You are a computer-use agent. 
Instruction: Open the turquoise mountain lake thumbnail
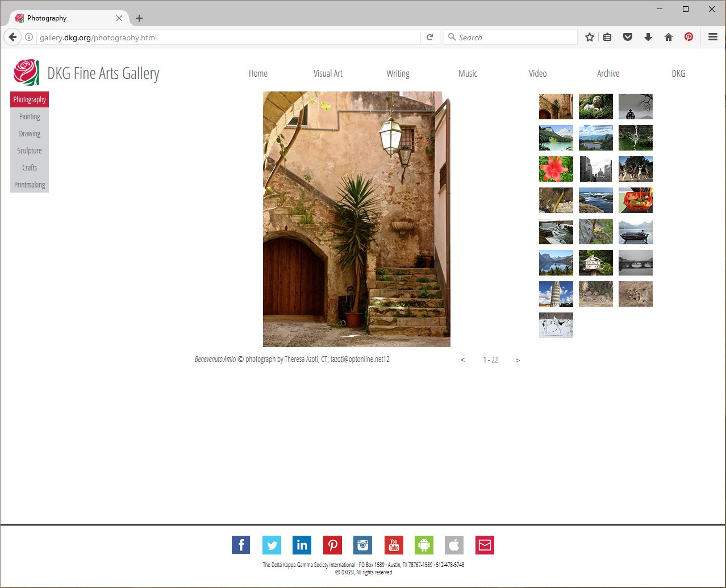click(556, 137)
